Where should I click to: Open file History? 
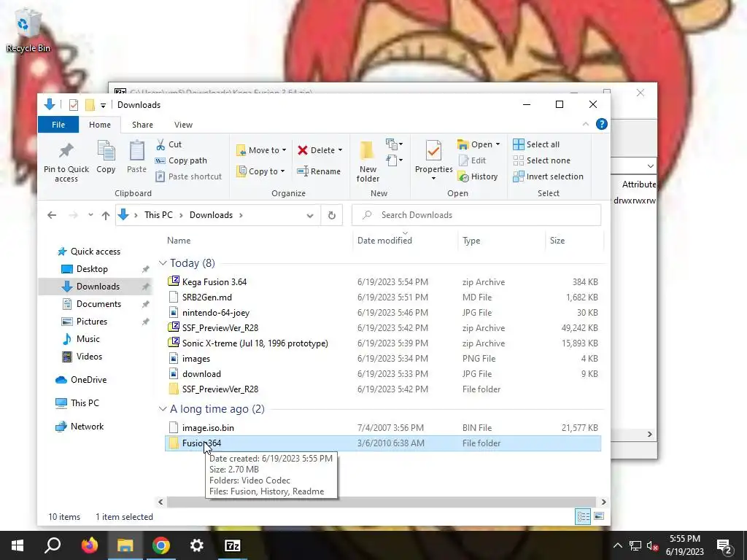(478, 176)
